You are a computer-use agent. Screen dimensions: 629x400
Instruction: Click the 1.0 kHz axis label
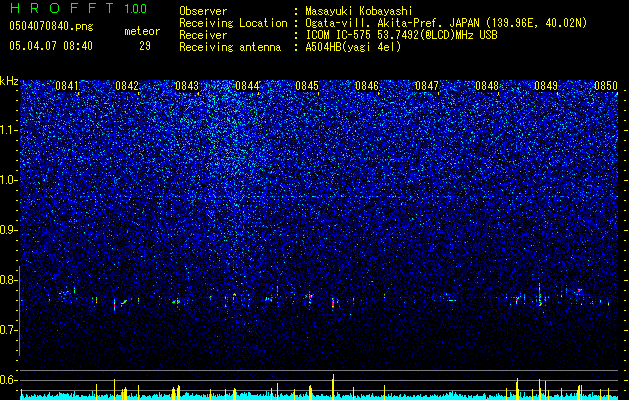coord(9,180)
